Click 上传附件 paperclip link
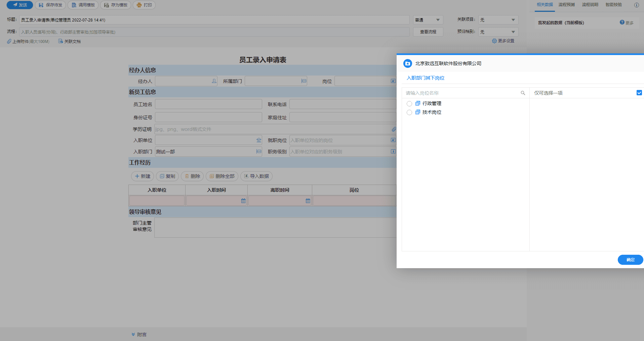 click(28, 41)
